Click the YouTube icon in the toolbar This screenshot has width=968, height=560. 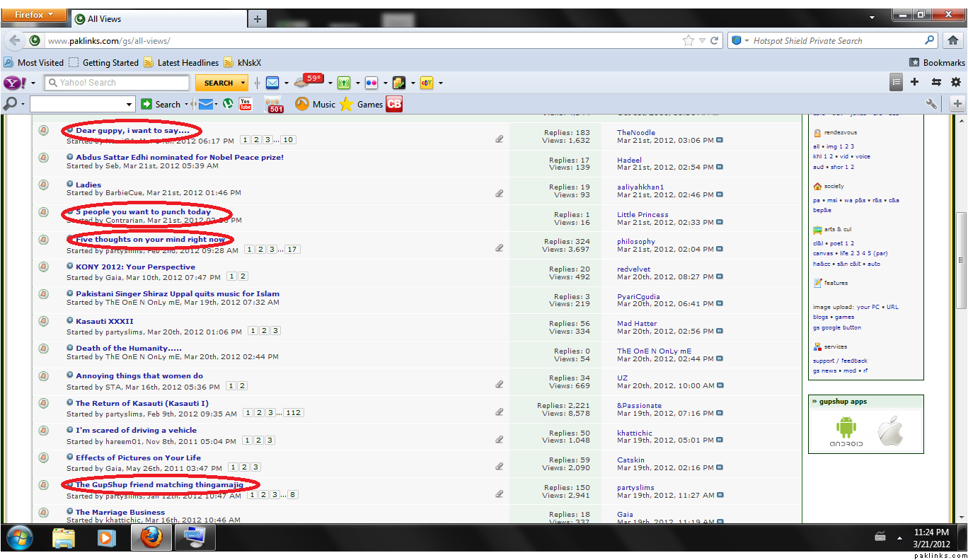[x=246, y=104]
